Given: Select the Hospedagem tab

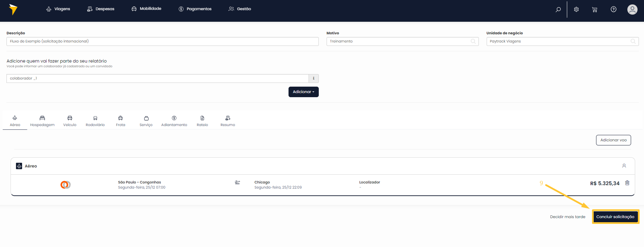Looking at the screenshot, I should (x=42, y=121).
